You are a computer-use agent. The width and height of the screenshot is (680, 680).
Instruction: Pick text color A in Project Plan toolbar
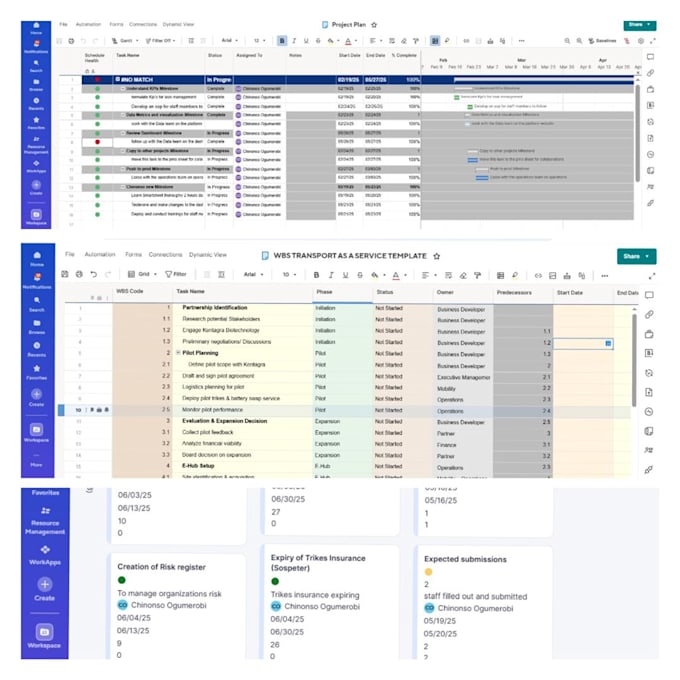[348, 41]
